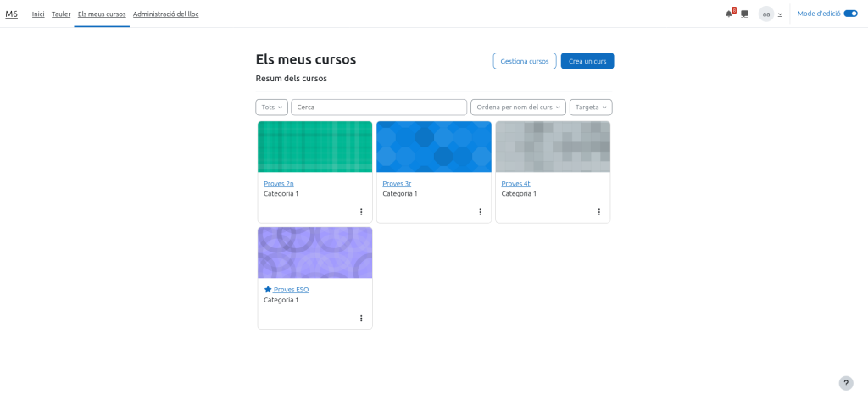Open the Ordena per nom del curs dropdown
This screenshot has width=868, height=405.
point(518,107)
